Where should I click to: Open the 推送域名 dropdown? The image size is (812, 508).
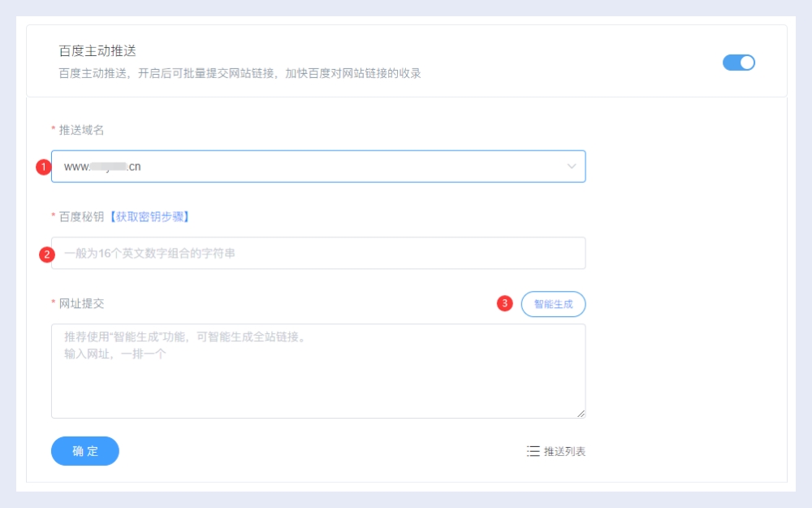click(318, 167)
